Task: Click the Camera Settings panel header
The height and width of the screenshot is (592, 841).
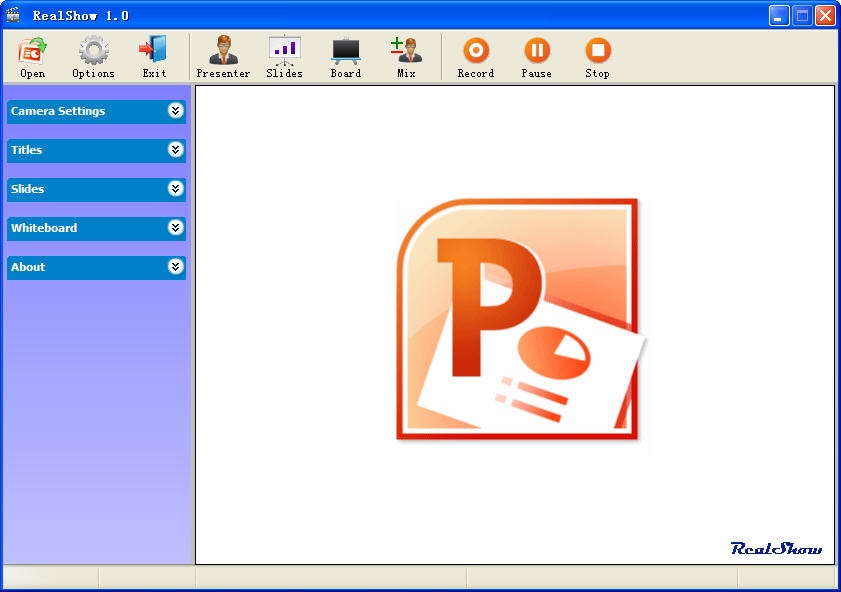Action: pos(58,111)
